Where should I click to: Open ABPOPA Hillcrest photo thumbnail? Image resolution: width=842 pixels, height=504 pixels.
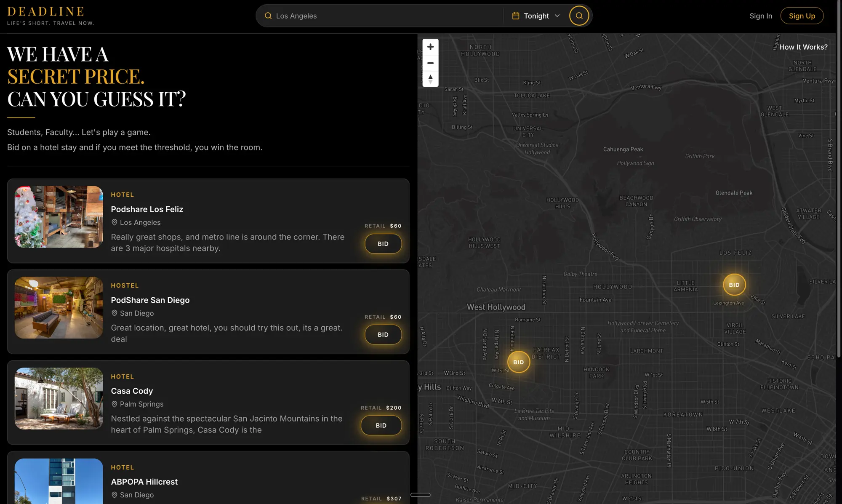tap(59, 481)
